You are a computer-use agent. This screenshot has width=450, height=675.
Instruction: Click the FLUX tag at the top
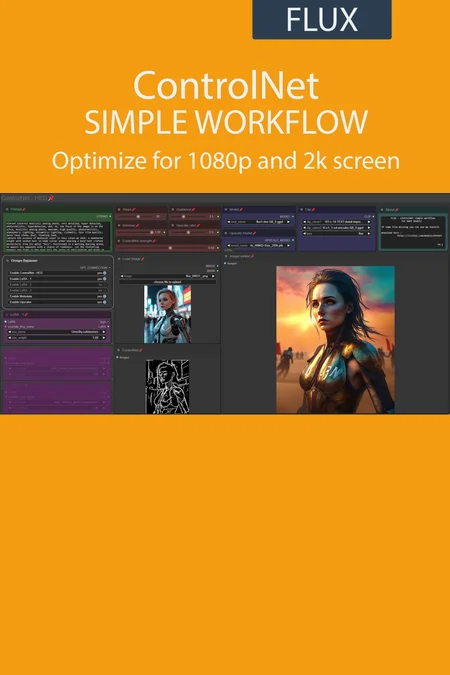click(322, 19)
